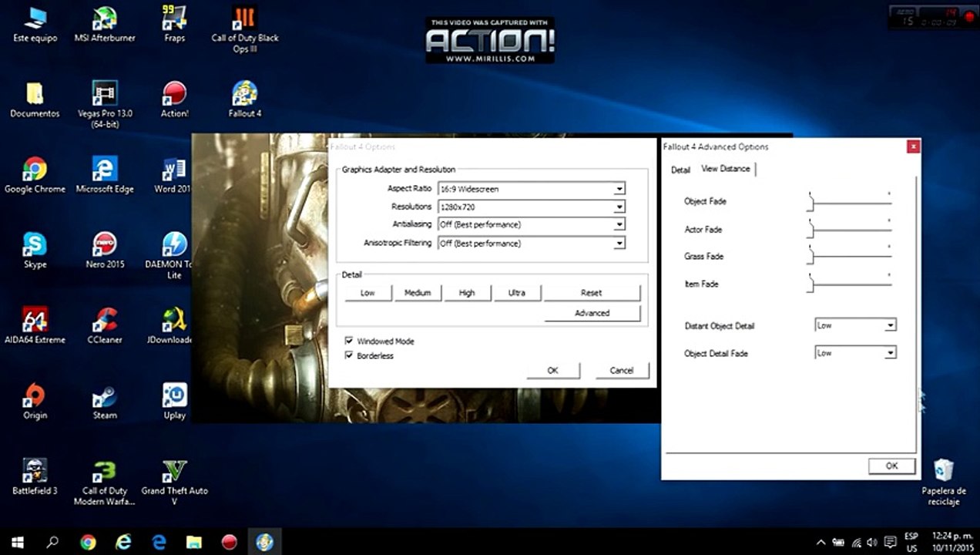Click the Actor Fade slider
This screenshot has width=980, height=555.
(850, 230)
